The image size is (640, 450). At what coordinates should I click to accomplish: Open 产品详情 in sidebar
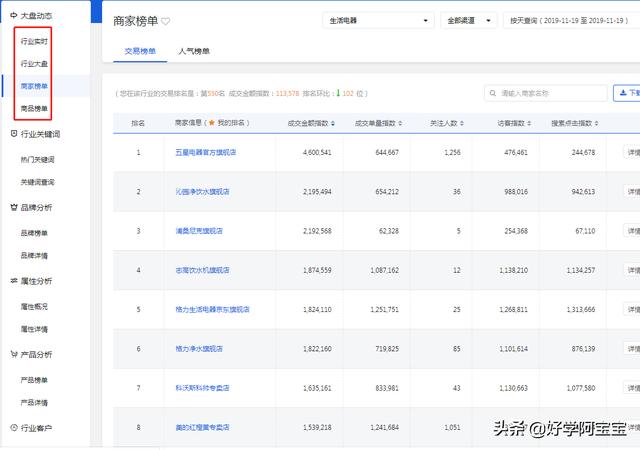click(34, 403)
